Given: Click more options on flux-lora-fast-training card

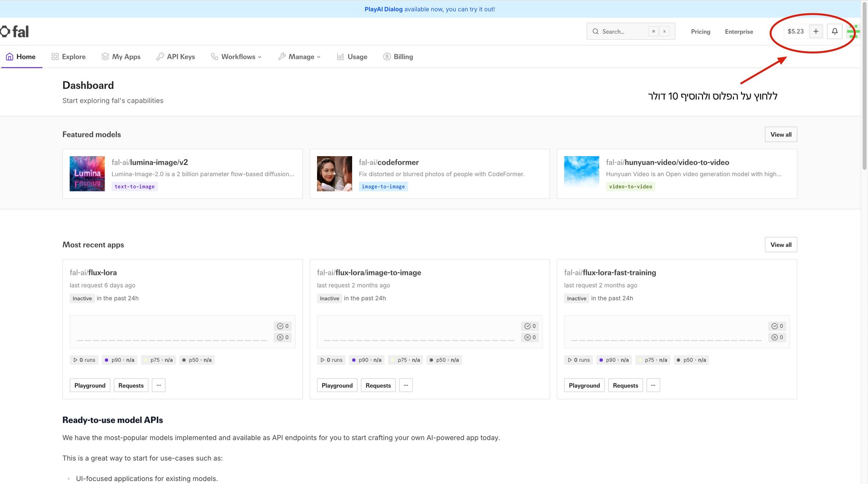Looking at the screenshot, I should click(653, 385).
